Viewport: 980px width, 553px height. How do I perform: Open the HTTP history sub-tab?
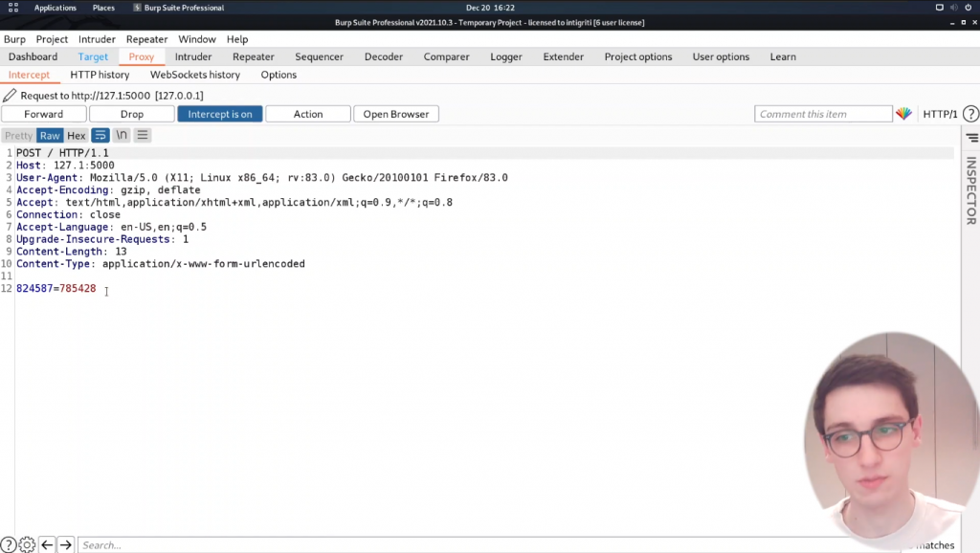pyautogui.click(x=100, y=75)
